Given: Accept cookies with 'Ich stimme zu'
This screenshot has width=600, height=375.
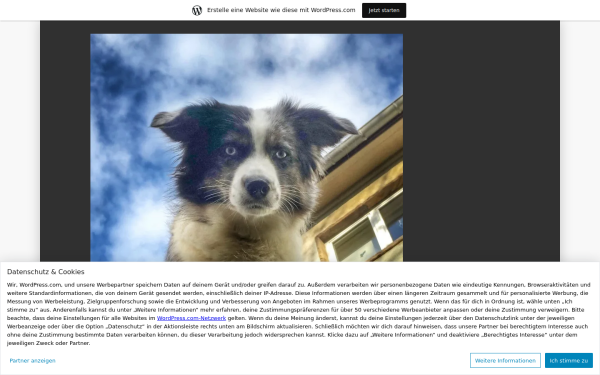Looking at the screenshot, I should pos(569,360).
